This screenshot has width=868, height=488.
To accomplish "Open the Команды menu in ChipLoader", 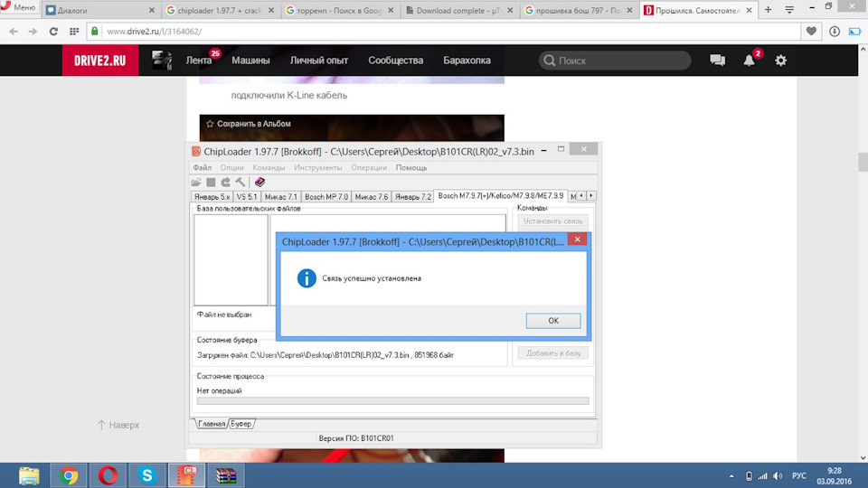I will click(269, 168).
